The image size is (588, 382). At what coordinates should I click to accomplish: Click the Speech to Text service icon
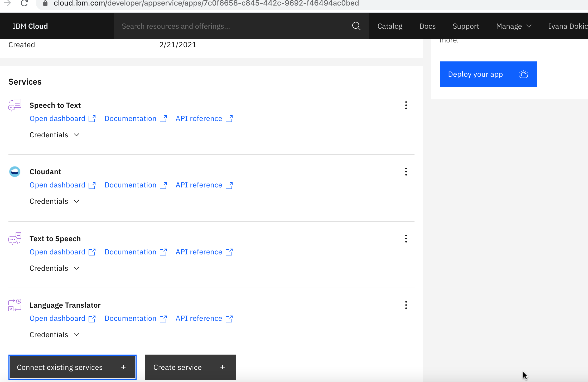point(15,105)
